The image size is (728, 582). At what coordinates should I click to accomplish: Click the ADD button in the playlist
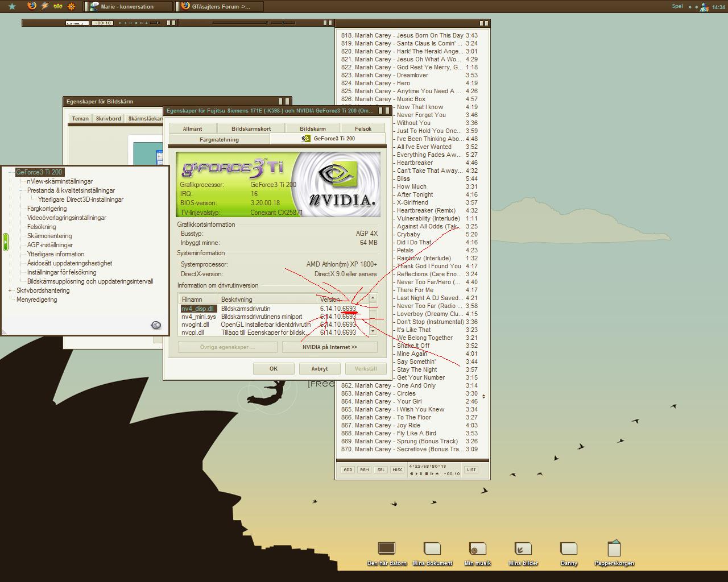(x=348, y=469)
